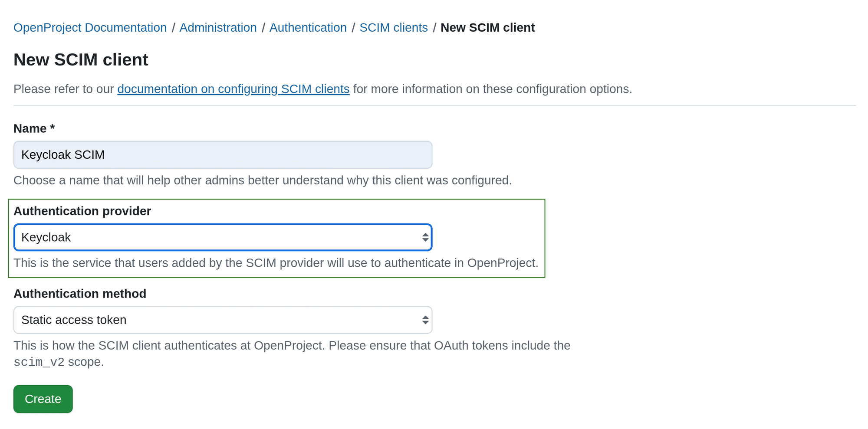Image resolution: width=868 pixels, height=429 pixels.
Task: Navigate to OpenProject Documentation breadcrumb
Action: coord(90,27)
